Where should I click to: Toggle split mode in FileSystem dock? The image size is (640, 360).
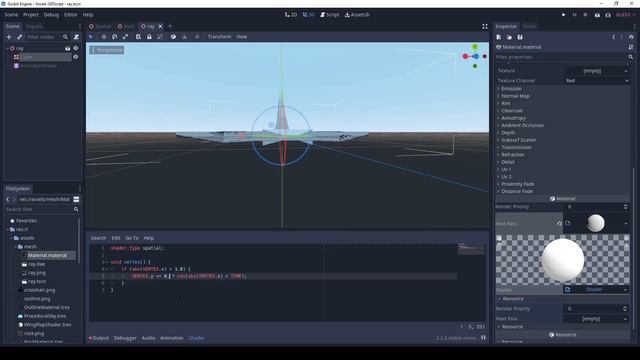tap(76, 199)
